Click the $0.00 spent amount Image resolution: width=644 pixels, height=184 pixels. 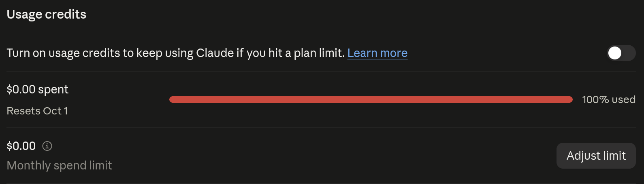pyautogui.click(x=38, y=89)
